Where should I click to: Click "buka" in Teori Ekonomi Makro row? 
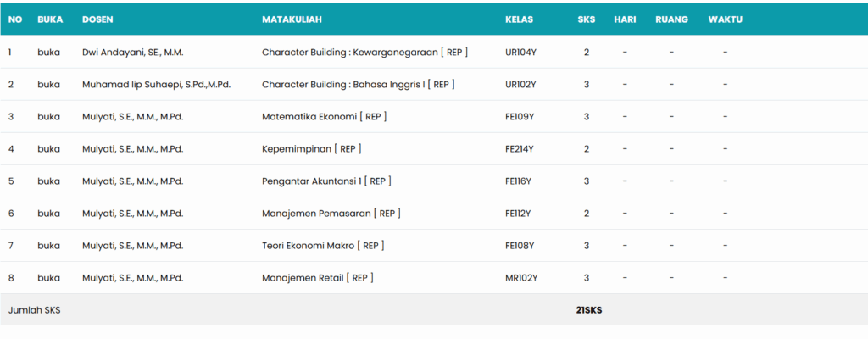click(48, 246)
